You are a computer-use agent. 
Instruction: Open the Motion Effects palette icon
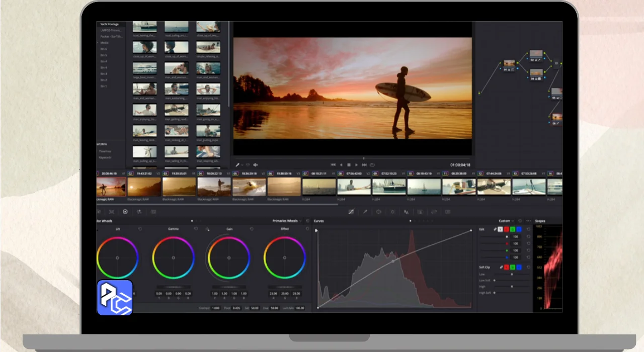point(153,212)
